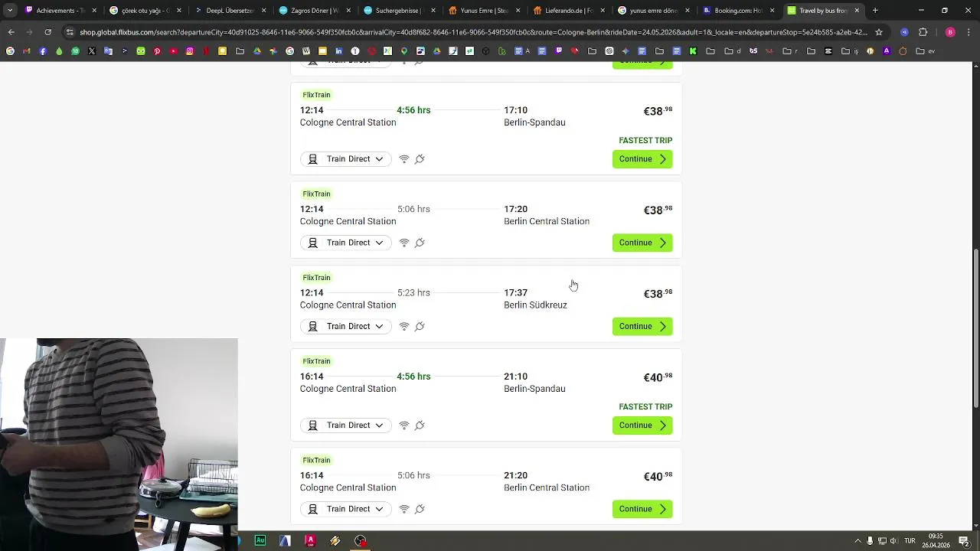Continue with the 16:14 to 21:20 trip

coord(642,509)
